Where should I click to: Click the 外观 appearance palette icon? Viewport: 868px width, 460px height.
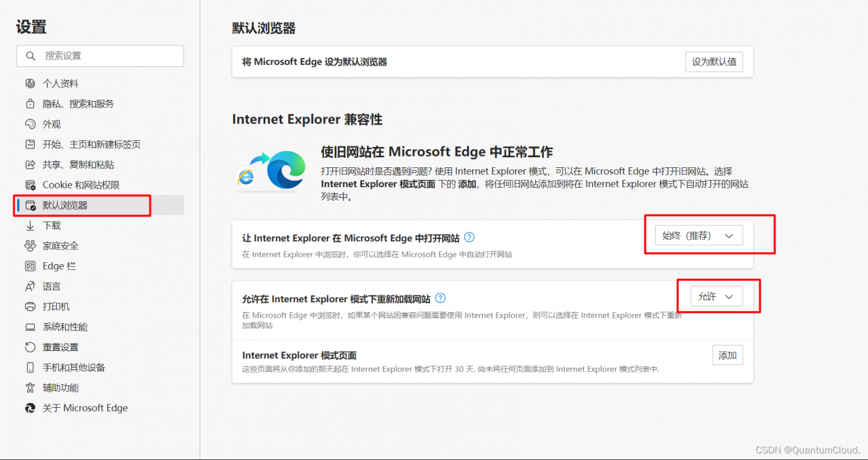30,124
